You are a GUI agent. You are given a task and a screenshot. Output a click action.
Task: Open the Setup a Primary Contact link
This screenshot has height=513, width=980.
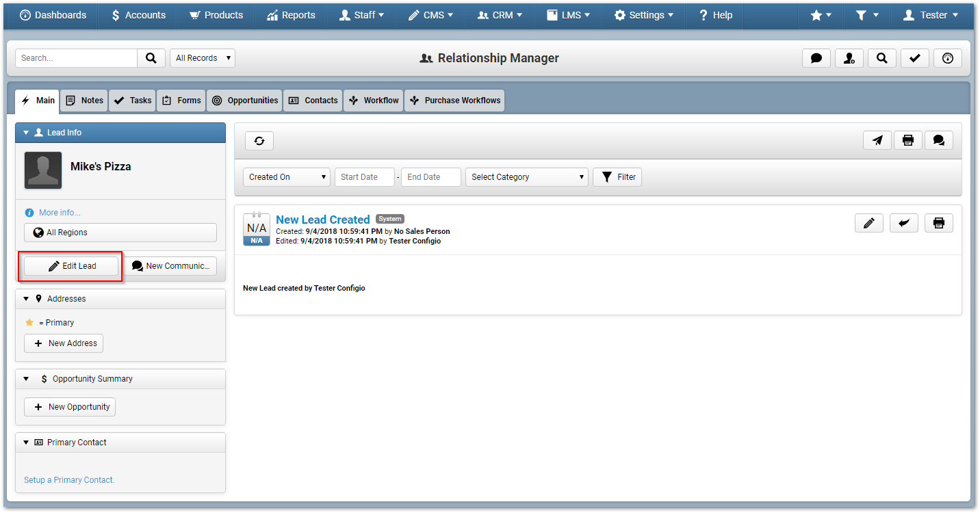(x=69, y=480)
